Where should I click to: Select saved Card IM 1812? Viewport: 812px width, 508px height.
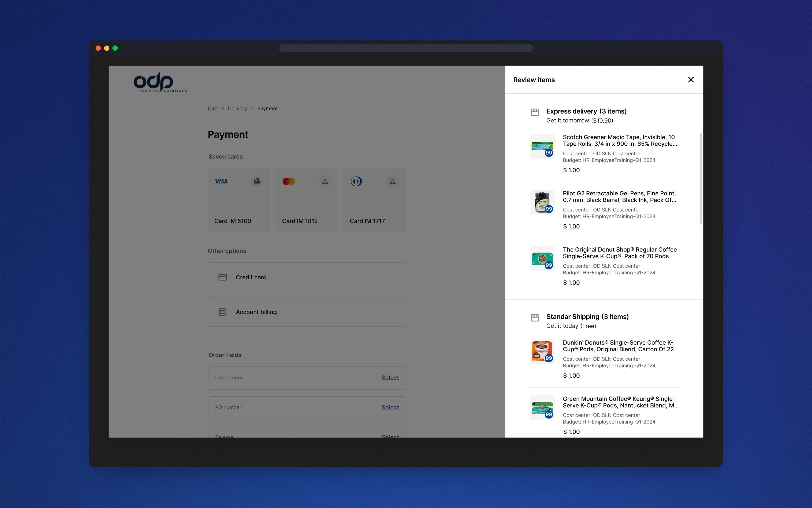point(307,199)
